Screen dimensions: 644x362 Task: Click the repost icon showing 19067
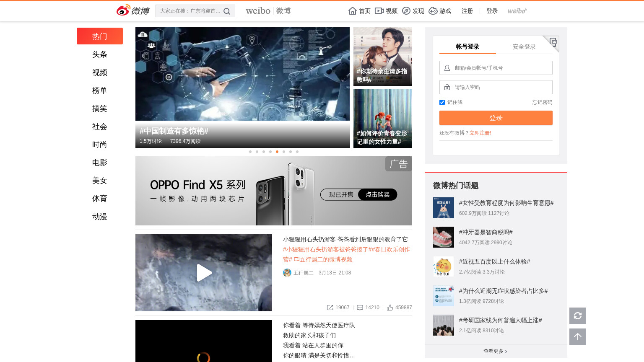[330, 308]
